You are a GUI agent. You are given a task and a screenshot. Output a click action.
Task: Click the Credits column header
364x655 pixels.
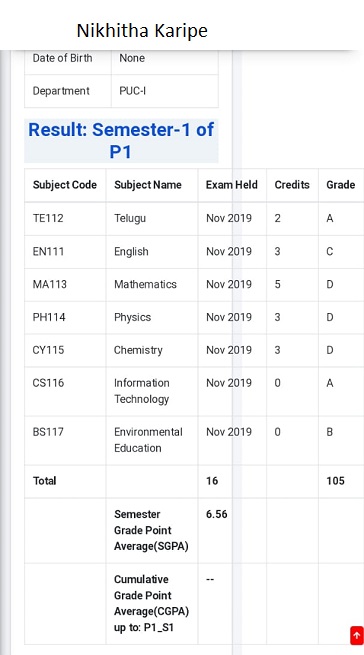pos(292,185)
